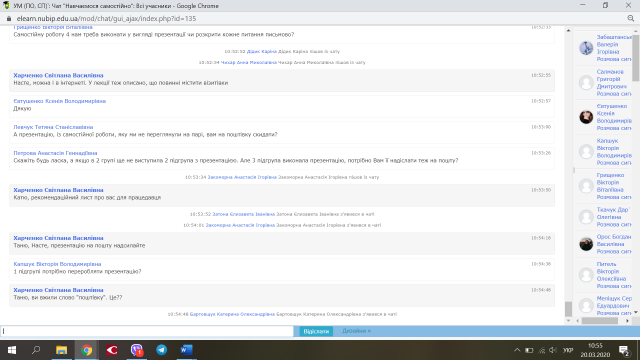Select the message text "1 підгрупі потрібно переробляти презентацію?"
This screenshot has width=640, height=360.
[78, 271]
